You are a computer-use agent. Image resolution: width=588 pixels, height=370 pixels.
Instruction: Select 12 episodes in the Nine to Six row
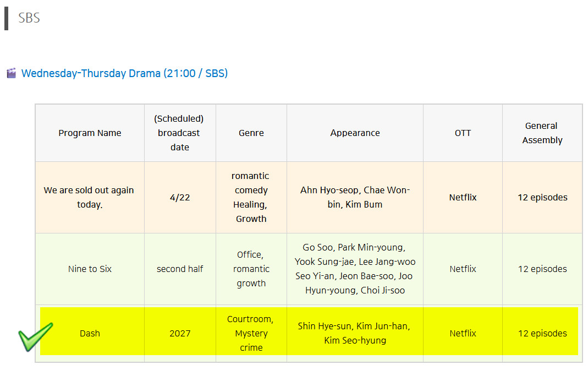(542, 269)
